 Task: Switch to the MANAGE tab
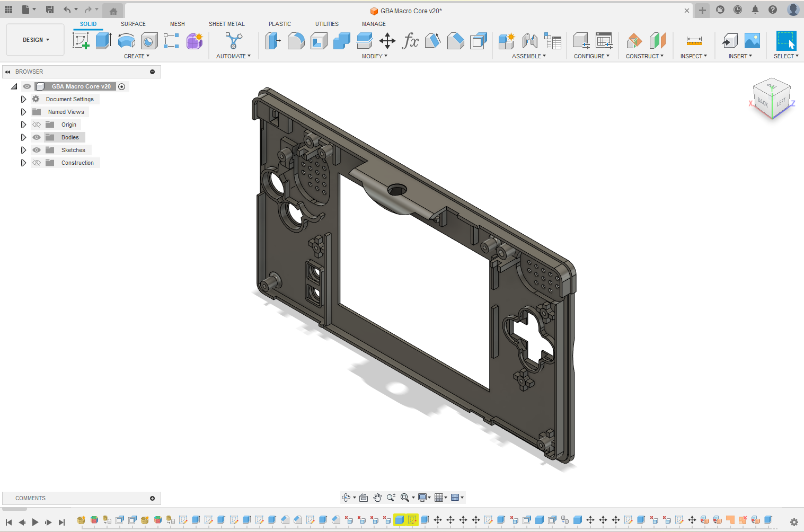click(374, 24)
